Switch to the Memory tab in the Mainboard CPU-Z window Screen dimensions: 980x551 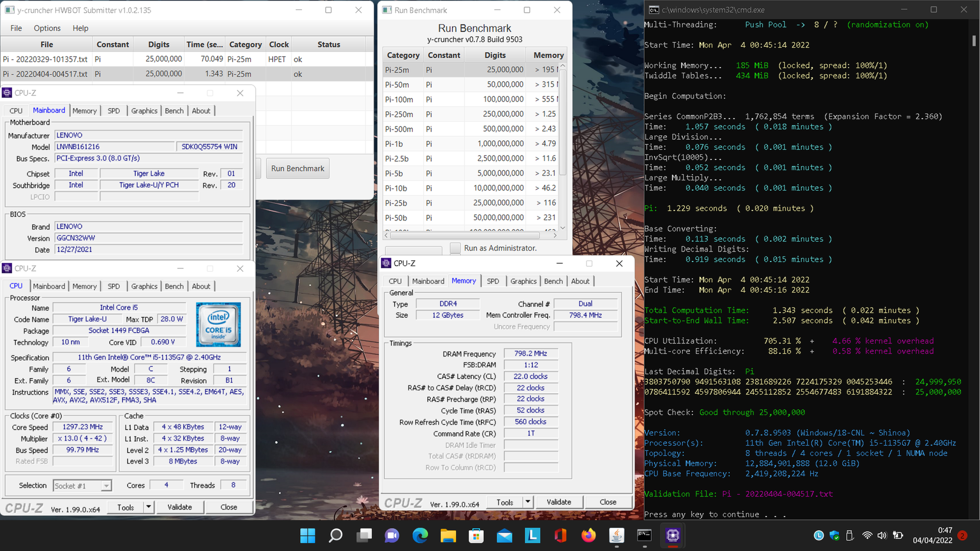[84, 111]
